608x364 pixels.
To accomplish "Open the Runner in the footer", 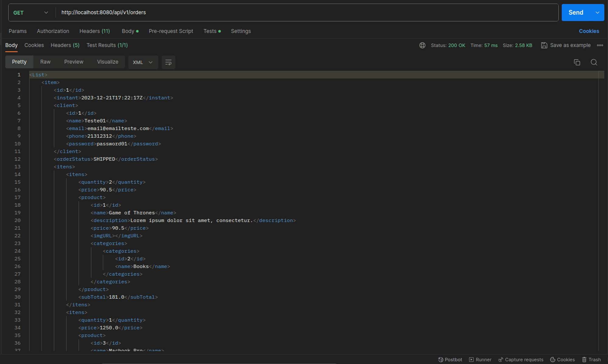I will [x=480, y=359].
